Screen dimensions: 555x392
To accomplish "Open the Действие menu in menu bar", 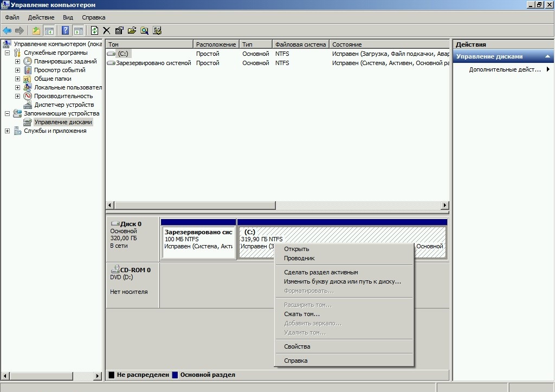I will [x=41, y=17].
